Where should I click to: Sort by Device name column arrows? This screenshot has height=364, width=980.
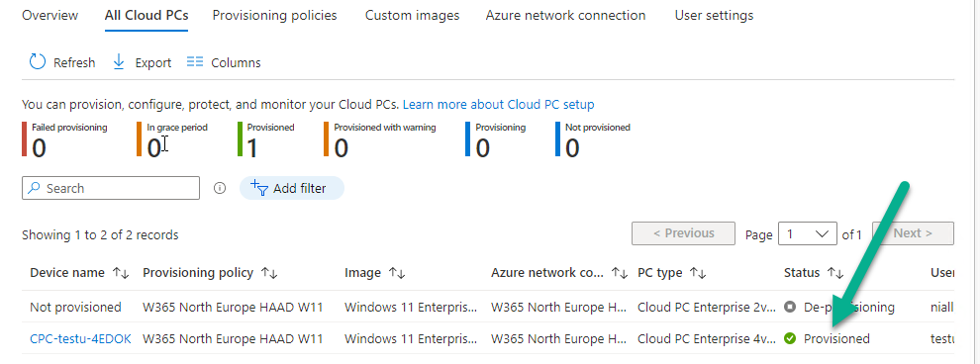click(121, 273)
